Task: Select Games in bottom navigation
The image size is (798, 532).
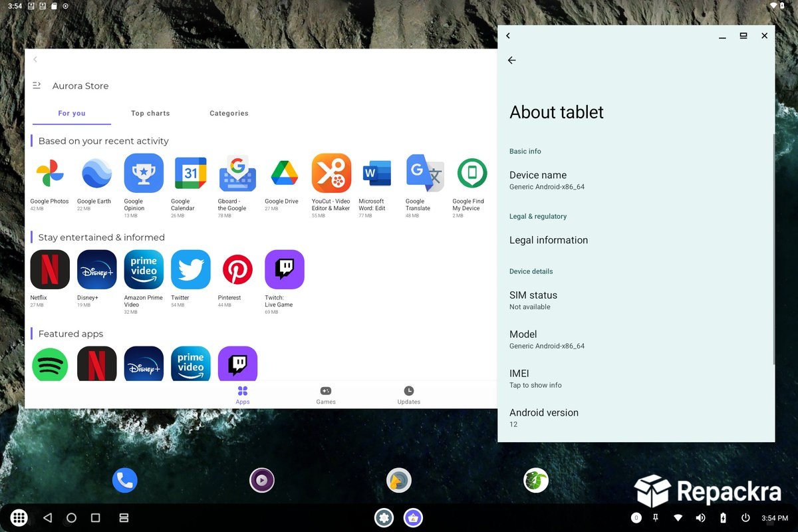Action: (x=326, y=395)
